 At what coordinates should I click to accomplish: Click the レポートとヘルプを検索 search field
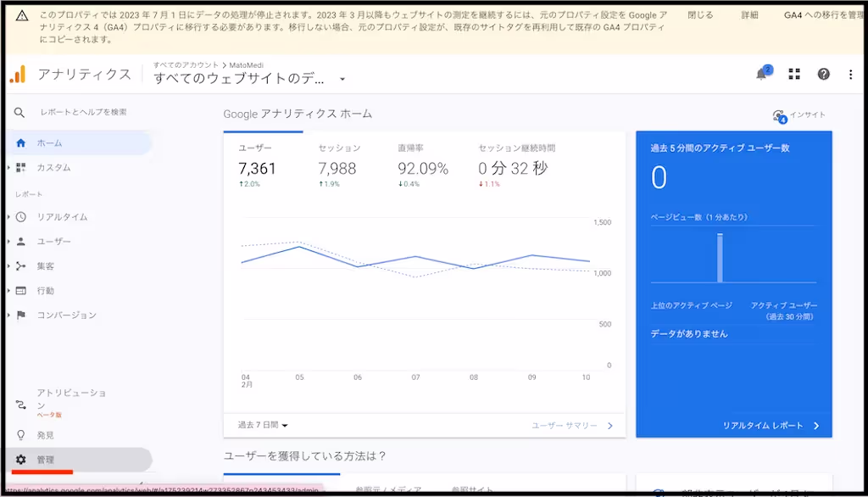(x=84, y=112)
